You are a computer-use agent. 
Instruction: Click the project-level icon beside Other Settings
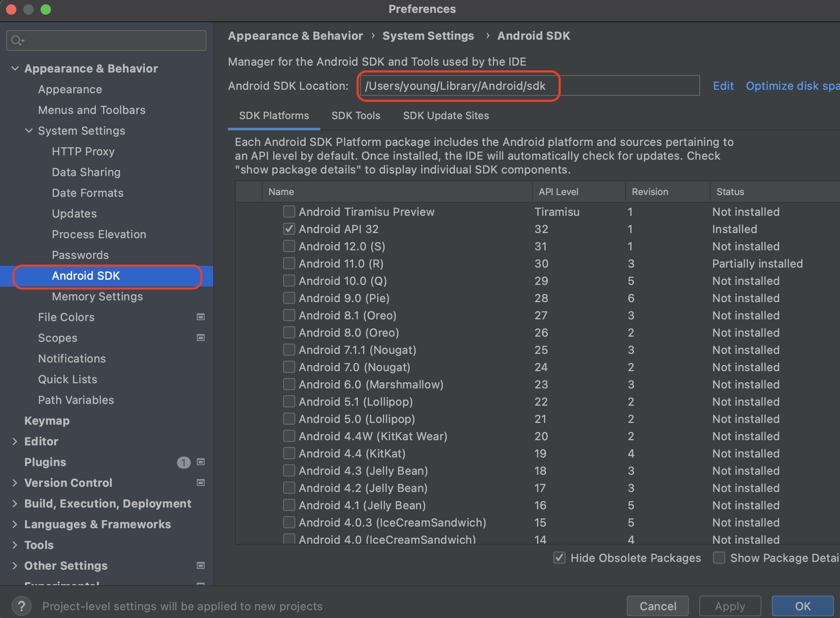(x=201, y=566)
